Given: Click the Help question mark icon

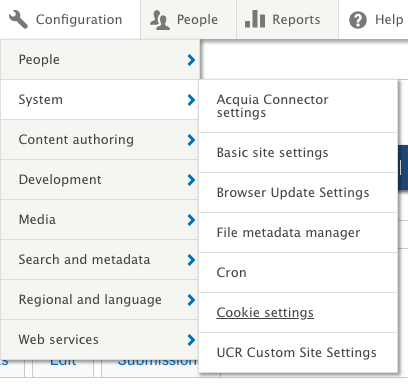Looking at the screenshot, I should (358, 20).
